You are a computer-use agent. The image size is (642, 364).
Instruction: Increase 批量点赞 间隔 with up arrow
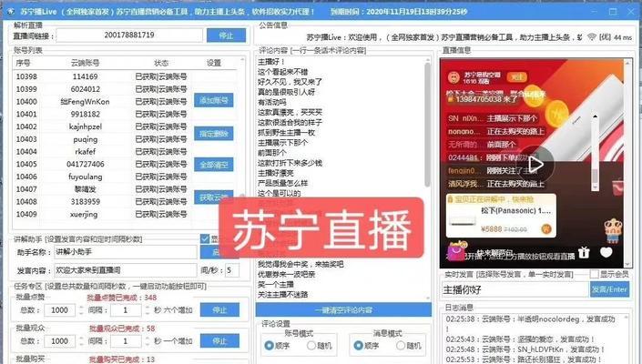pos(147,308)
